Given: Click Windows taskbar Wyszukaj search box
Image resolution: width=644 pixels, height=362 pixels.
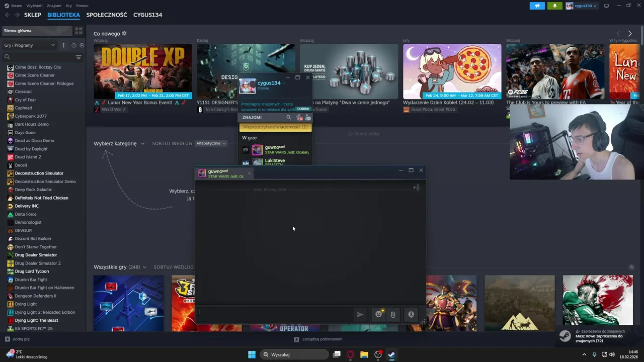Looking at the screenshot, I should (x=294, y=354).
